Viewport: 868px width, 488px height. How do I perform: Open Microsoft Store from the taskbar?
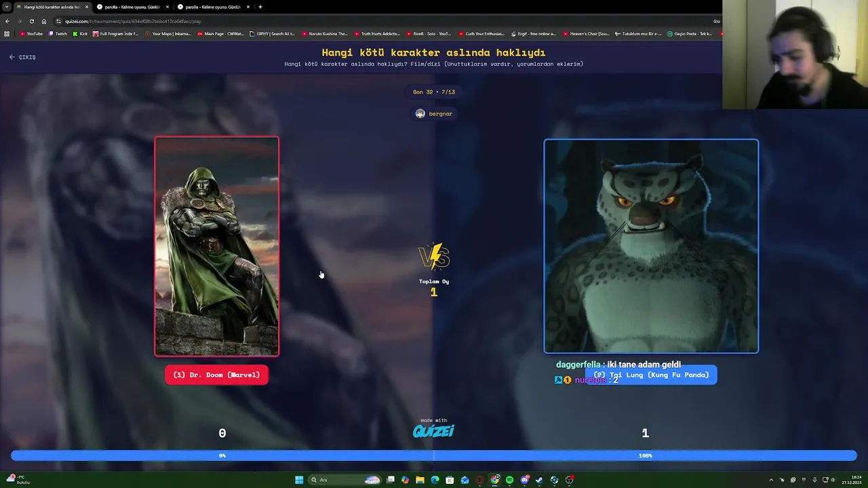click(450, 480)
